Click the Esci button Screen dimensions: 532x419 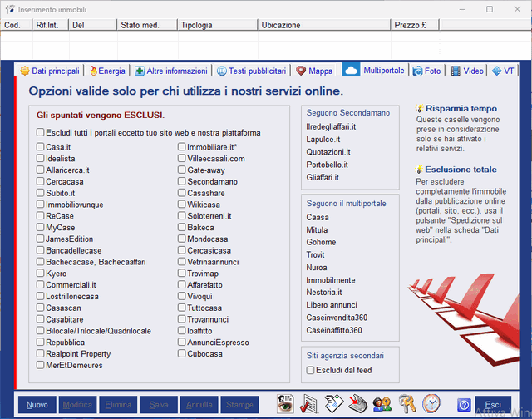[493, 404]
